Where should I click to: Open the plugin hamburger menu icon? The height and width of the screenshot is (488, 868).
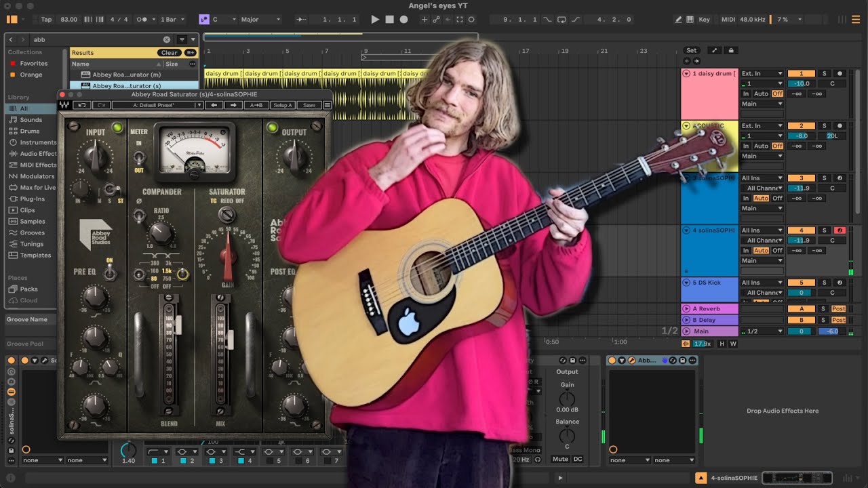[327, 105]
